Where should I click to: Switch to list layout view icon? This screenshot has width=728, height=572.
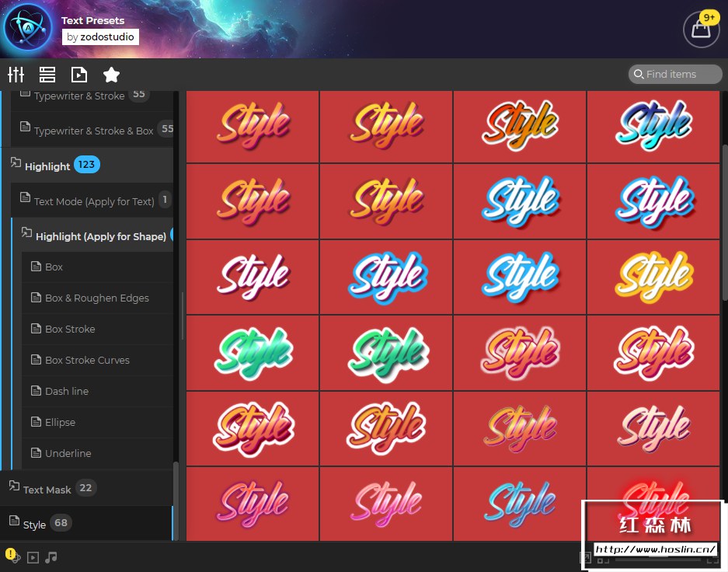(x=47, y=75)
